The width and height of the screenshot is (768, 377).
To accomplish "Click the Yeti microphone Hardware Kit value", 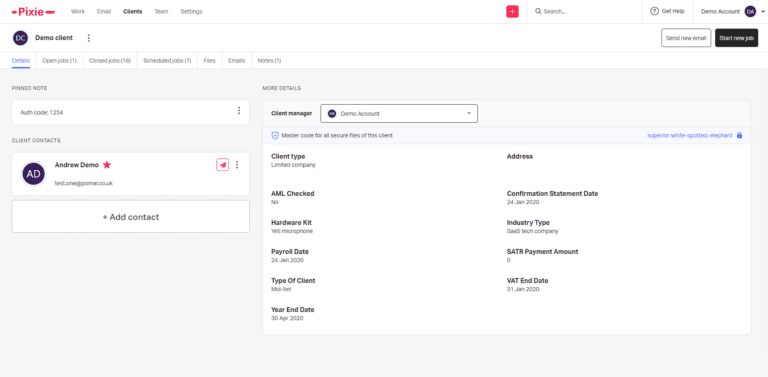I will click(292, 231).
